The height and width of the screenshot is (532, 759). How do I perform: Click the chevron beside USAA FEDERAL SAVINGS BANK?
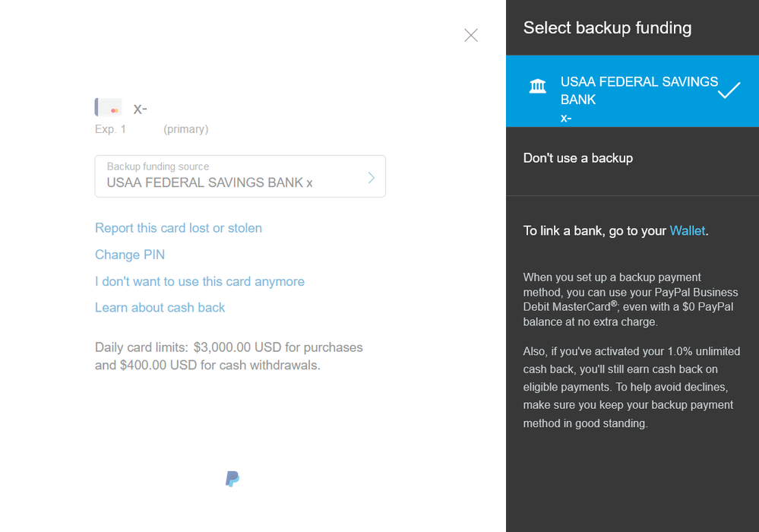pyautogui.click(x=370, y=176)
